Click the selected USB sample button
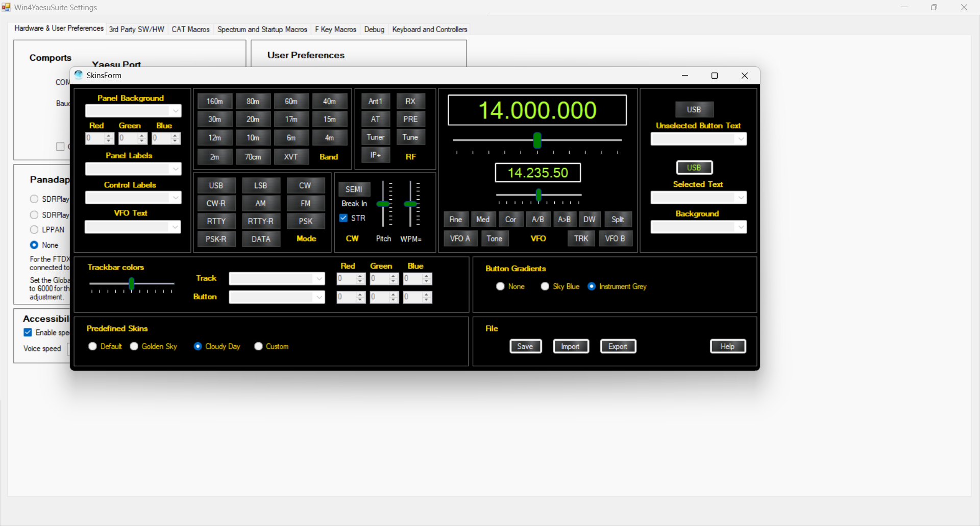Screen dimensions: 980x526 [694, 168]
